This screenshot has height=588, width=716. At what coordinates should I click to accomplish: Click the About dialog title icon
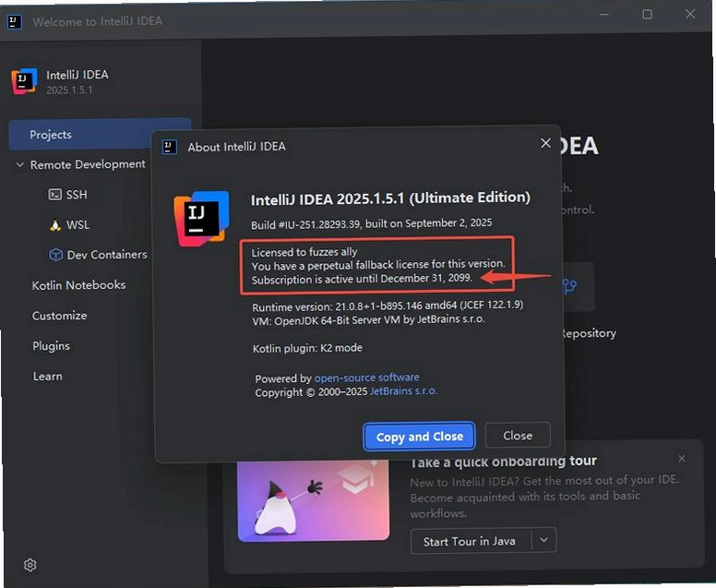tap(170, 147)
